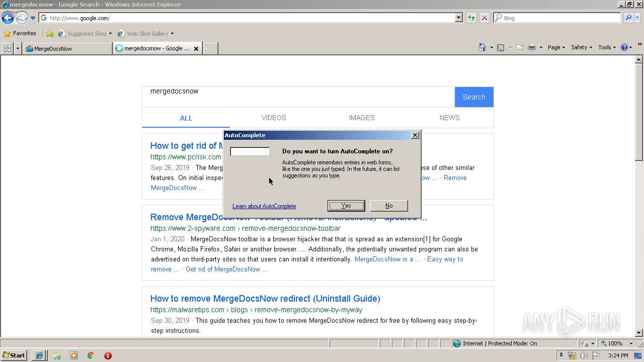This screenshot has height=362, width=644.
Task: Click the page scrollbar down arrow
Action: pyautogui.click(x=639, y=332)
